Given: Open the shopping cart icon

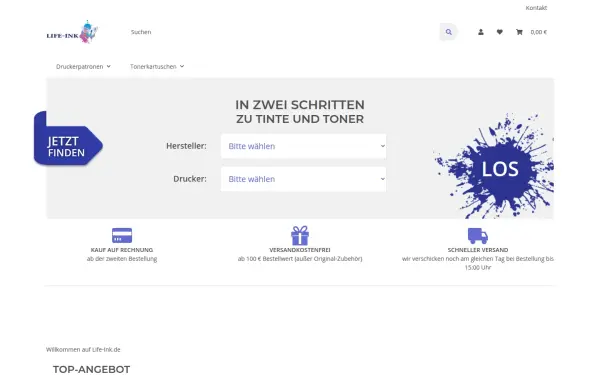Looking at the screenshot, I should point(519,32).
